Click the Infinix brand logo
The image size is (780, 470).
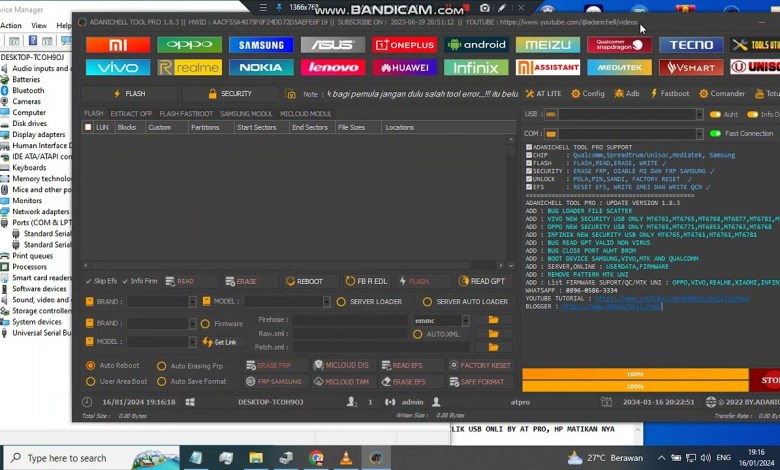(476, 68)
